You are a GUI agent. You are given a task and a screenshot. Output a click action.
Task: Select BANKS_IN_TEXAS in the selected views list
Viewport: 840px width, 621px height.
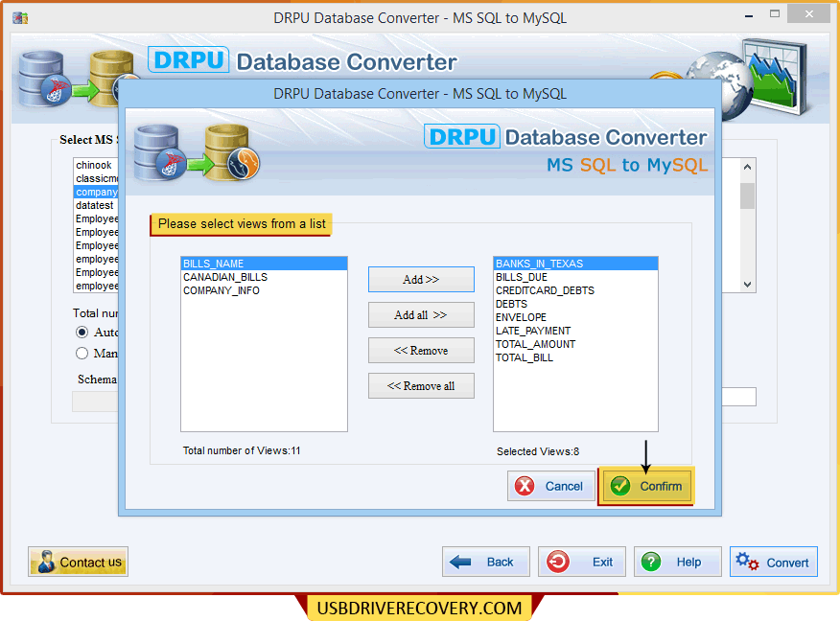click(x=575, y=264)
